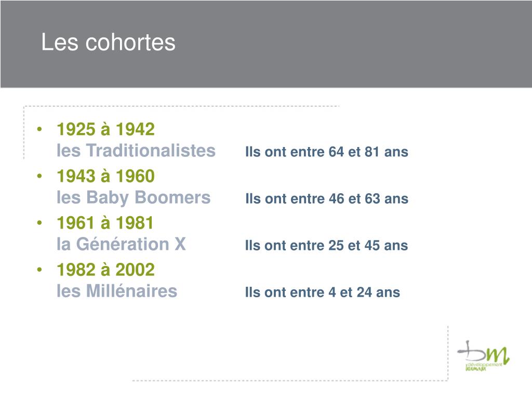Click the 'les Traditionalistes' label
This screenshot has height=399, width=532.
pyautogui.click(x=136, y=150)
